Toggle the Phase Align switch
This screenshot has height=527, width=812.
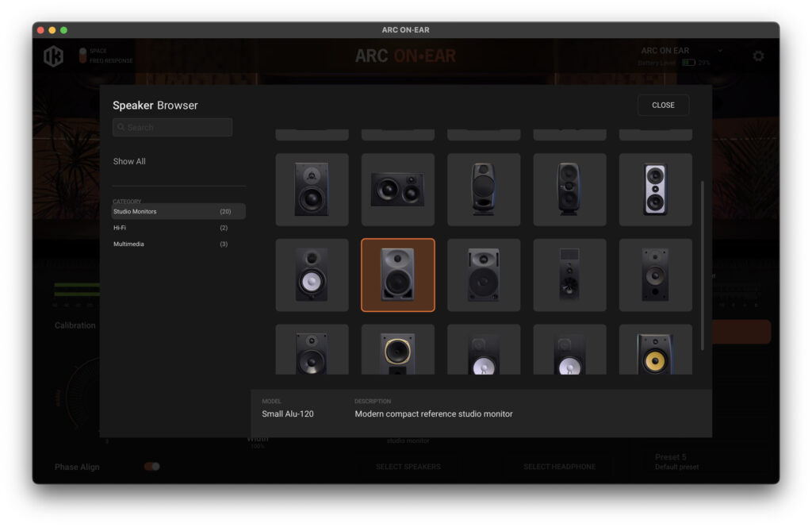(x=151, y=467)
